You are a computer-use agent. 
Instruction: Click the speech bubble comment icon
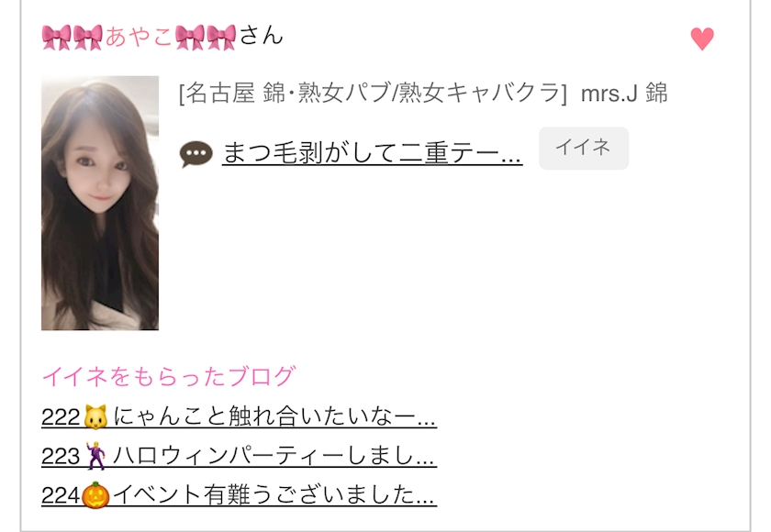coord(196,154)
